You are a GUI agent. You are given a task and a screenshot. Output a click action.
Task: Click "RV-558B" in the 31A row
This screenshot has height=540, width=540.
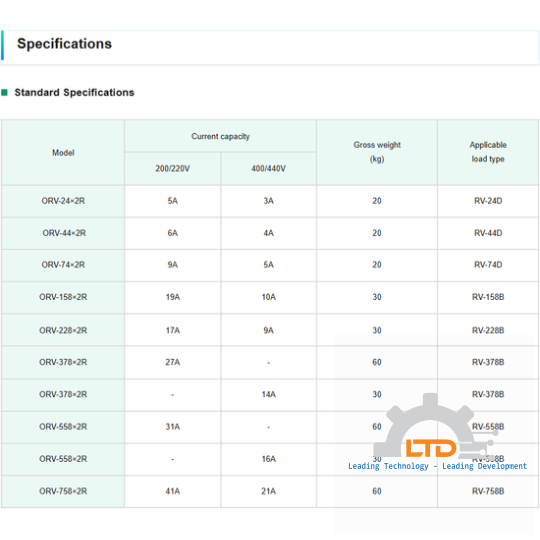pos(488,427)
